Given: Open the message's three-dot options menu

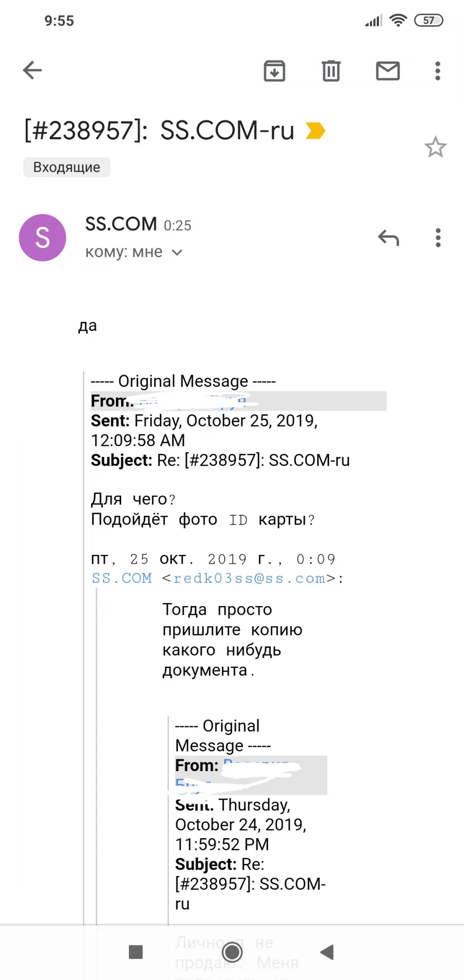Looking at the screenshot, I should click(438, 238).
